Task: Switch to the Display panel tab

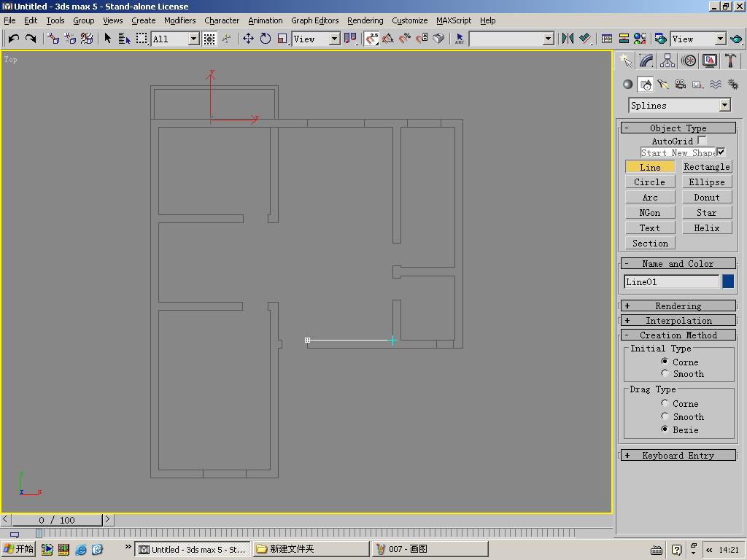Action: (710, 61)
